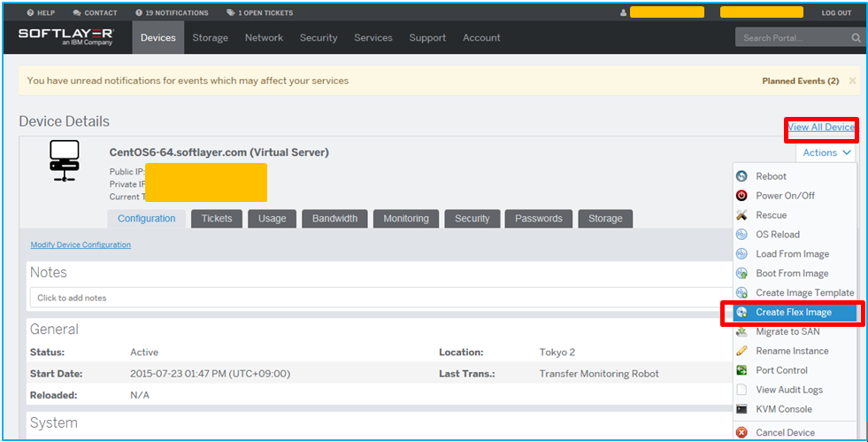This screenshot has height=442, width=868.
Task: Click the Power On/Off red icon
Action: click(741, 196)
